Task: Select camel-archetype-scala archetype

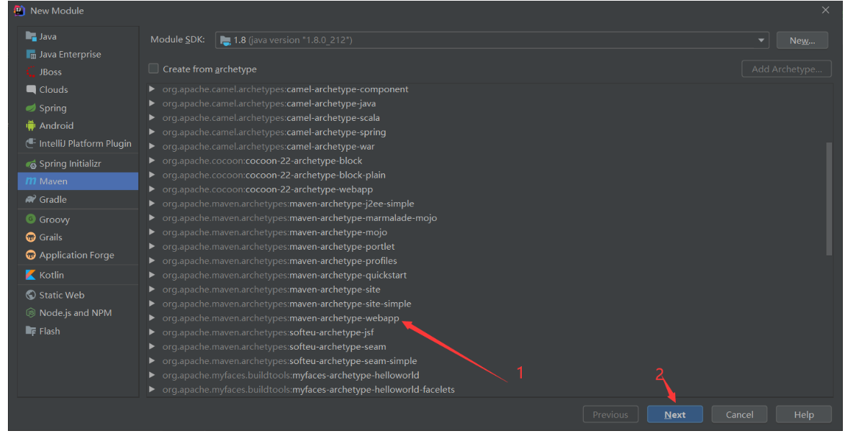Action: click(271, 118)
